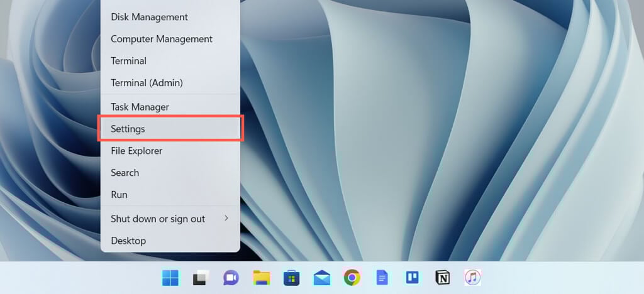Launch iTunes from the taskbar
Viewport: 644px width, 294px height.
point(472,278)
